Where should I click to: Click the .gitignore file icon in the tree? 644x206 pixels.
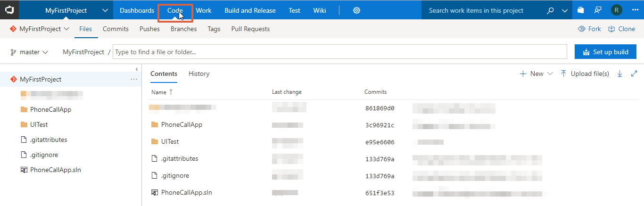(24, 155)
